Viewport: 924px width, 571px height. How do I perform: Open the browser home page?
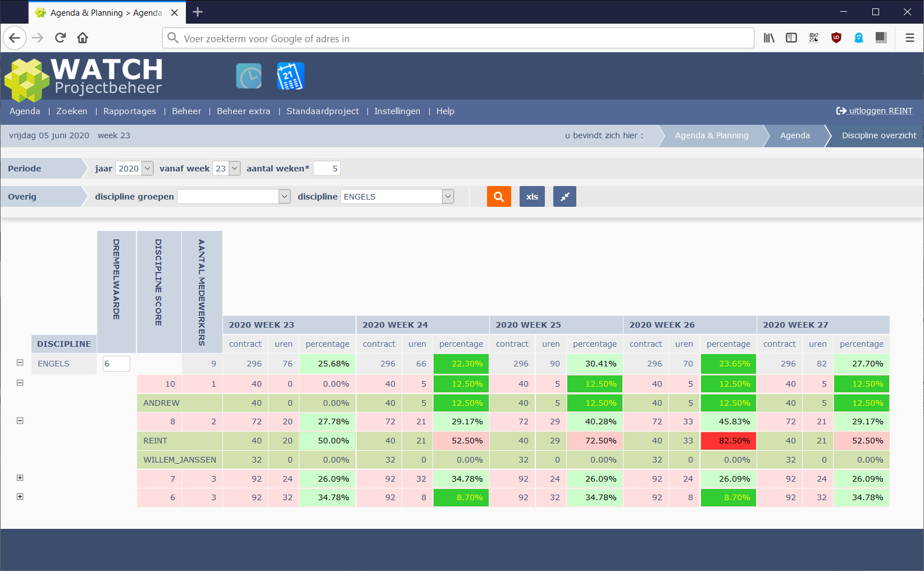point(83,38)
